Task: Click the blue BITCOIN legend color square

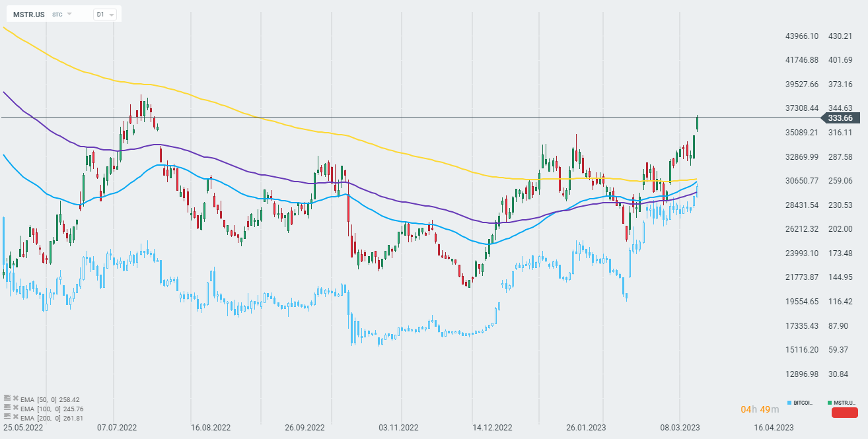Action: pyautogui.click(x=789, y=402)
